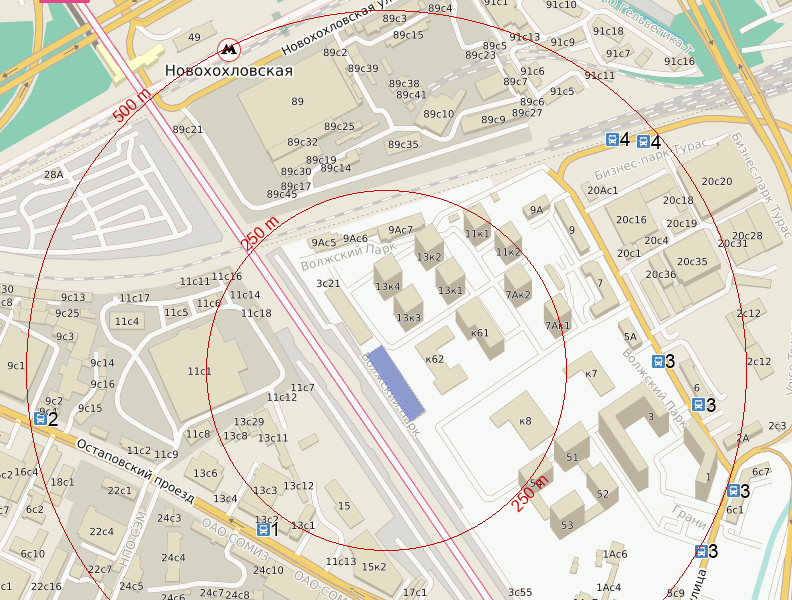Select building 11с1
Image resolution: width=792 pixels, height=600 pixels.
point(199,371)
